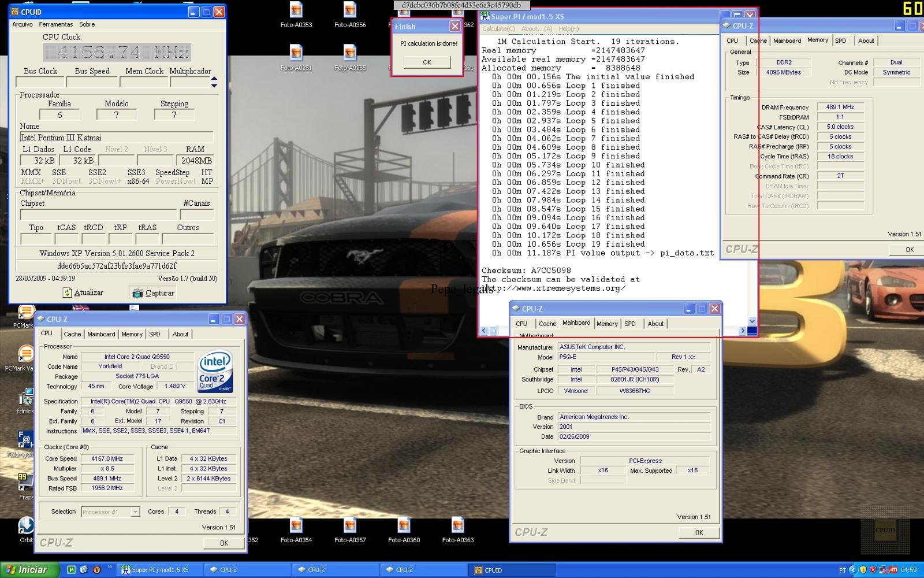Switch to CPU tab in mainboard CPU-Z window
Viewport: 924px width, 578px height.
(x=521, y=324)
